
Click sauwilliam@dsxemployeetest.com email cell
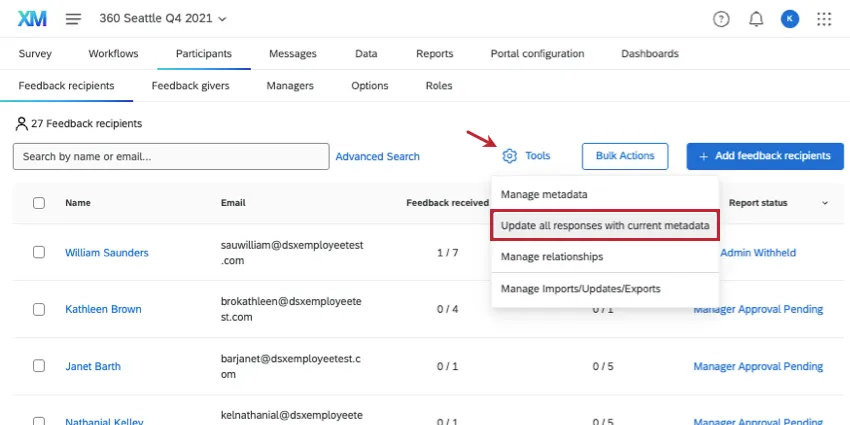[292, 253]
